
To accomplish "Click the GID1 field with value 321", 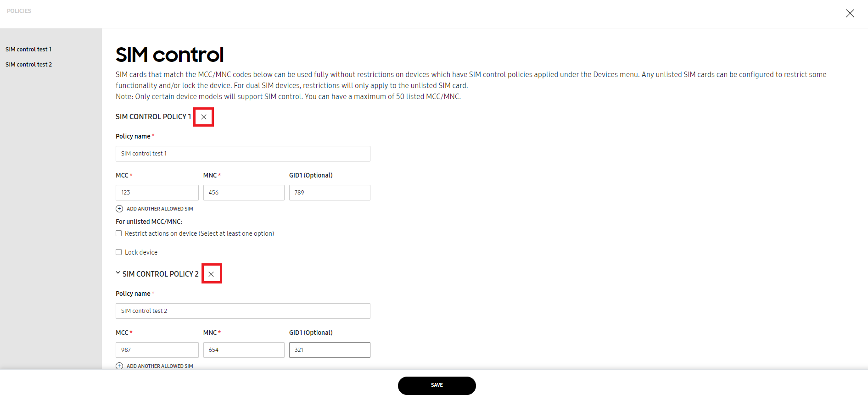I will pos(330,350).
